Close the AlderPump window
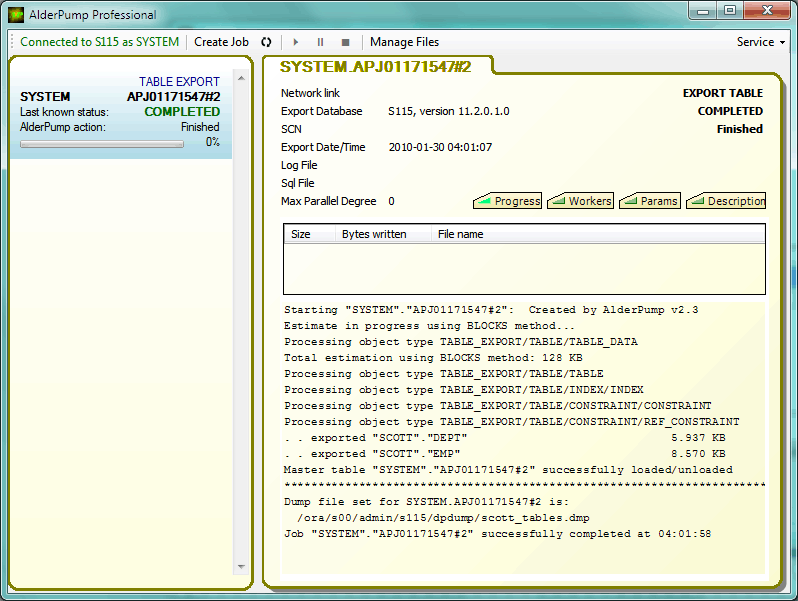This screenshot has width=798, height=601. [x=767, y=10]
